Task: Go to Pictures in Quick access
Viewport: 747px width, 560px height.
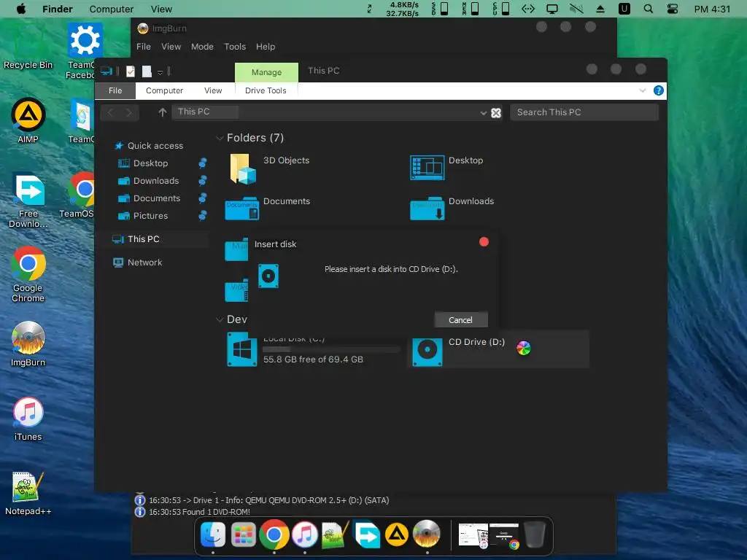Action: (150, 216)
